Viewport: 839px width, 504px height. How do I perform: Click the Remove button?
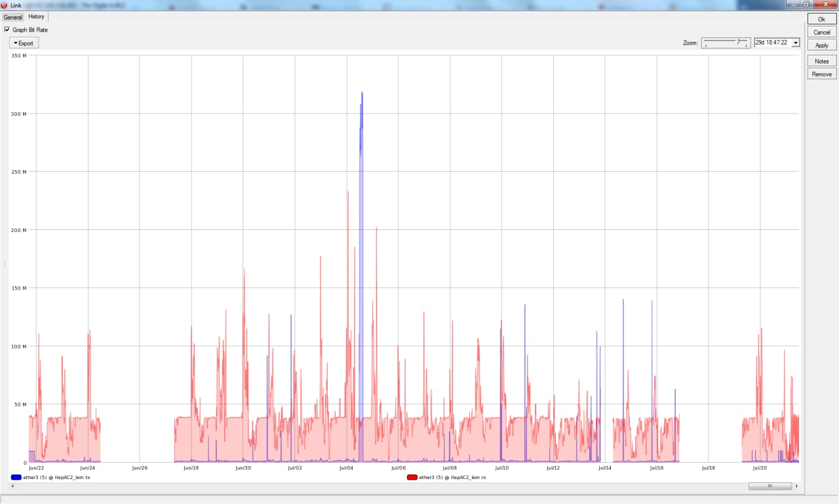point(822,74)
